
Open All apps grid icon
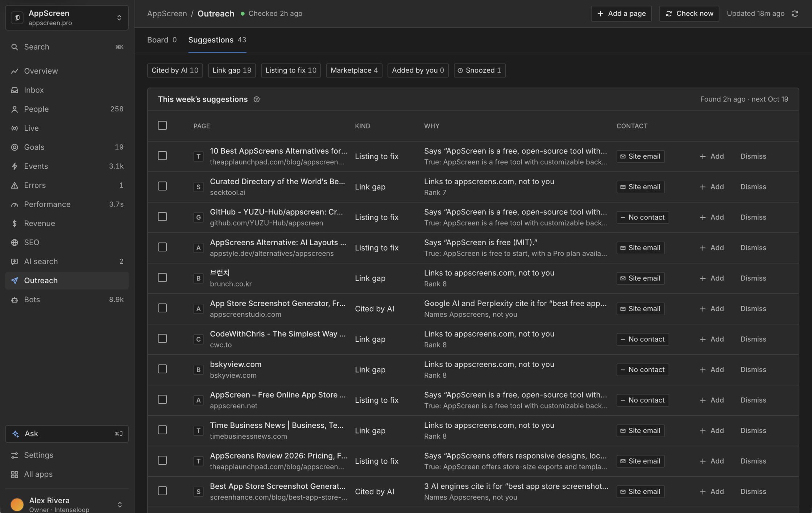tap(14, 474)
